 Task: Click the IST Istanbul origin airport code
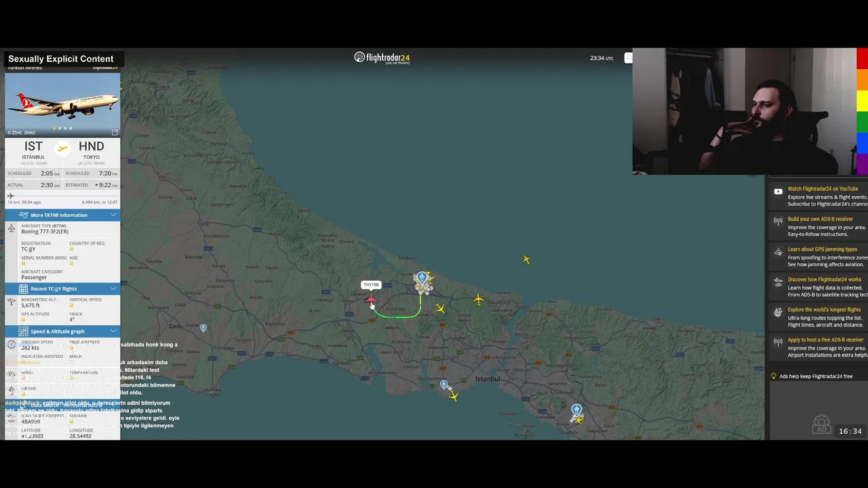tap(33, 146)
